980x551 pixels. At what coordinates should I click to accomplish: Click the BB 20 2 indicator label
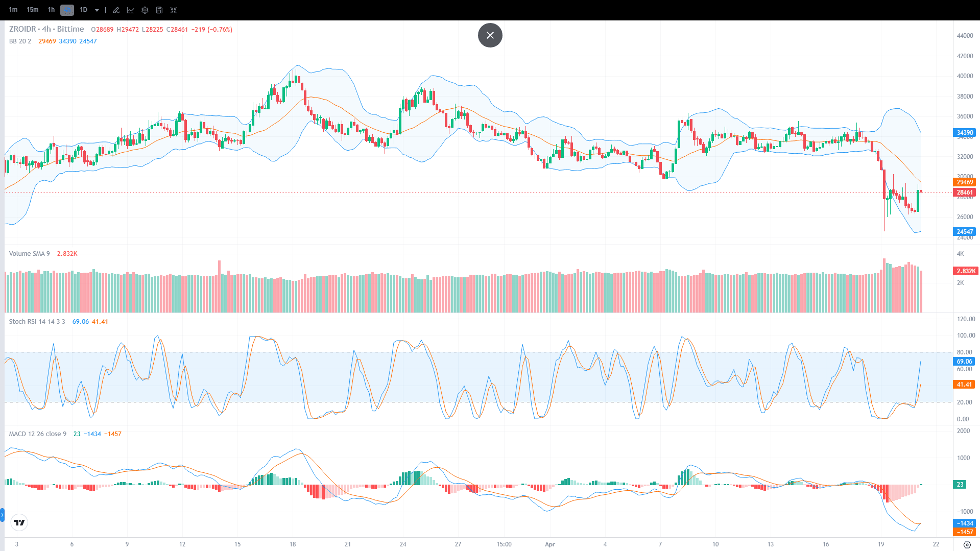pyautogui.click(x=20, y=41)
